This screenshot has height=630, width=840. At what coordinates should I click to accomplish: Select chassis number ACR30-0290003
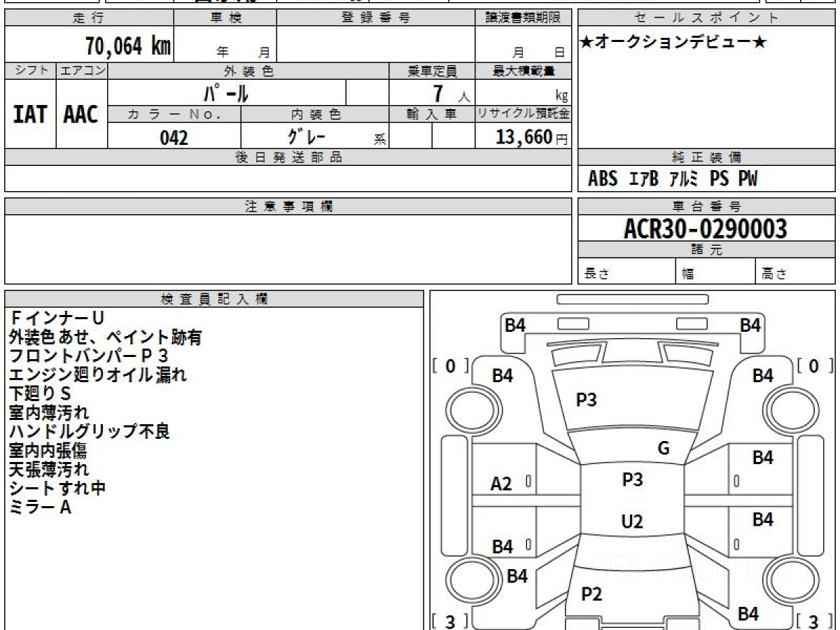[x=706, y=229]
